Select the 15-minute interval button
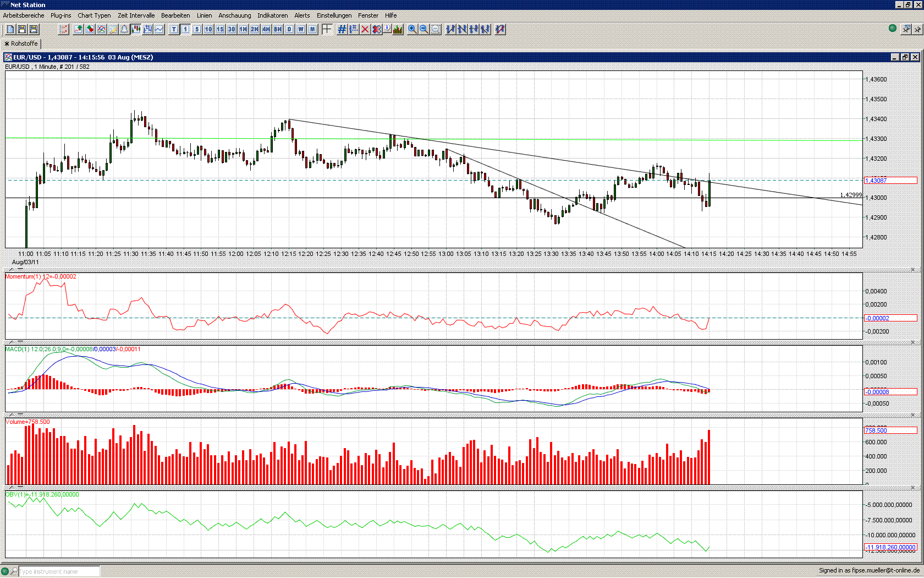924x578 pixels. click(x=220, y=29)
